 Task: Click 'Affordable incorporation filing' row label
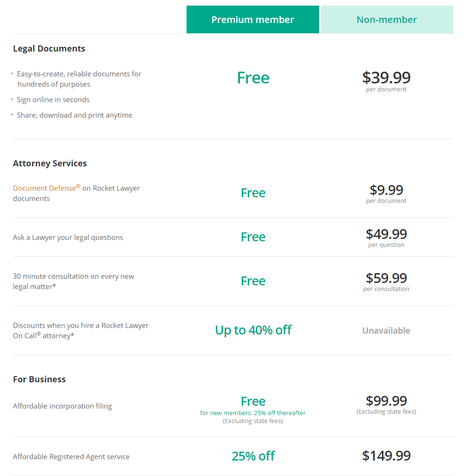coord(62,406)
